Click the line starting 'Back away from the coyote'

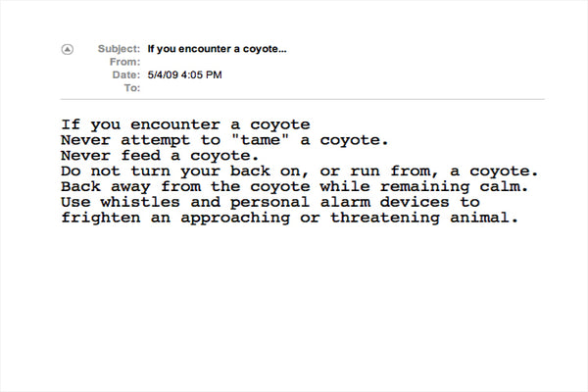[295, 187]
